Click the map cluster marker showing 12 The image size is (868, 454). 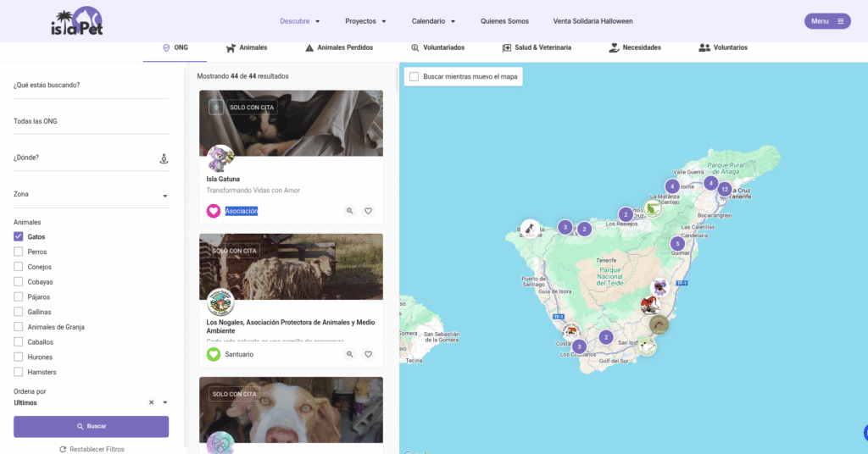pos(725,189)
